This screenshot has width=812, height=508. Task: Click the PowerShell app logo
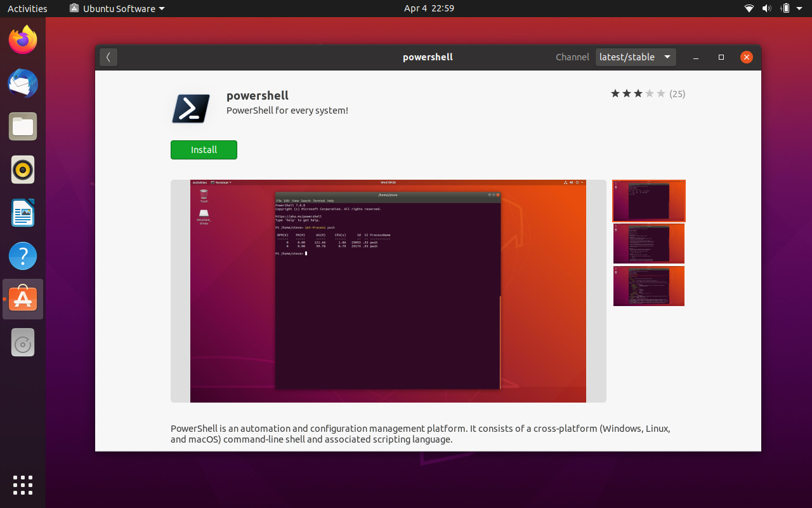coord(191,109)
